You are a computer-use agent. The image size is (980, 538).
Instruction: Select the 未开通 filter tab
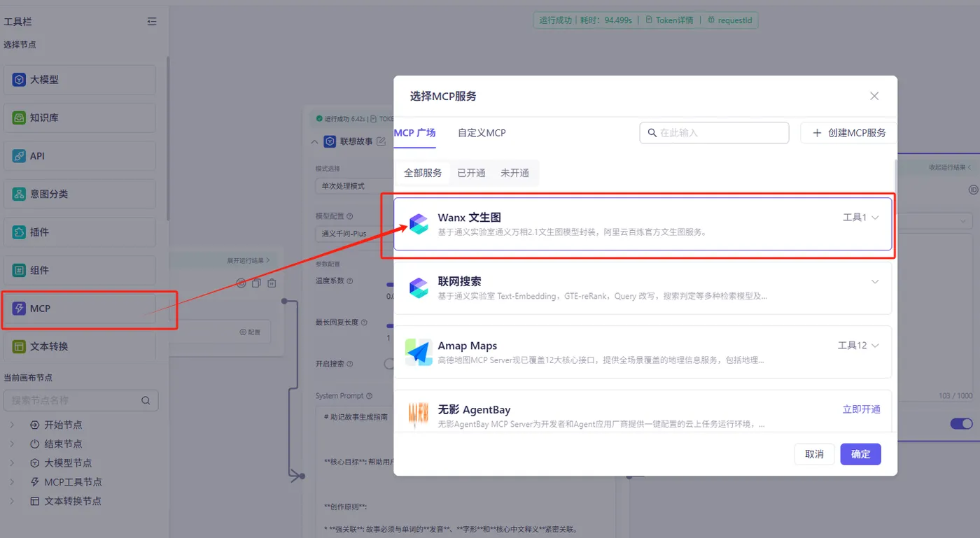pyautogui.click(x=514, y=173)
